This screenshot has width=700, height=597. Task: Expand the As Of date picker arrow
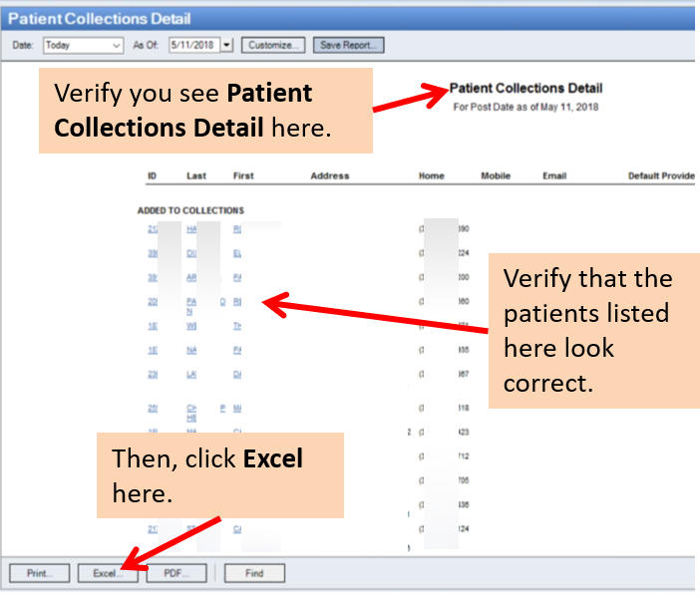pos(226,45)
